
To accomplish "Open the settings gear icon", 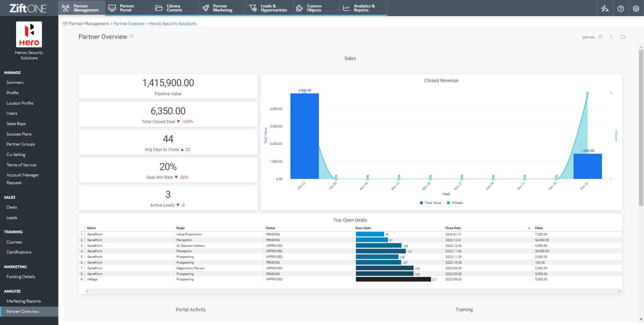I will coord(636,9).
